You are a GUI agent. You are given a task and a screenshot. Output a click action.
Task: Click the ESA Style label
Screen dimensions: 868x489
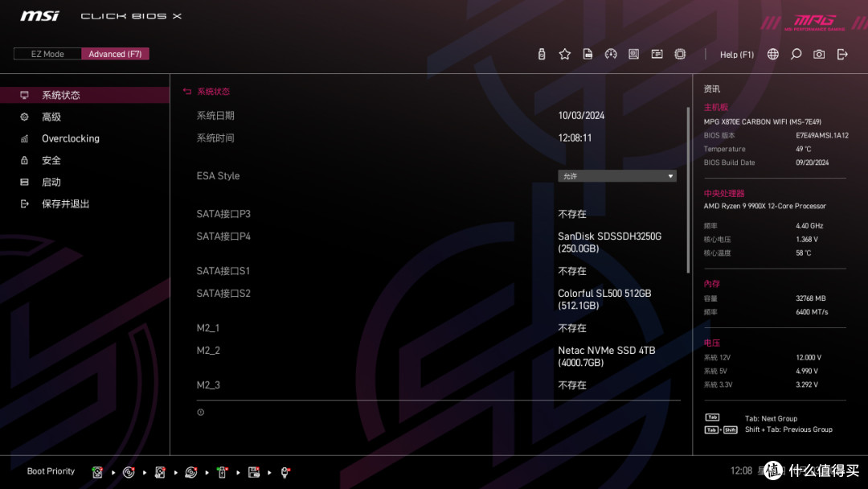(x=218, y=175)
